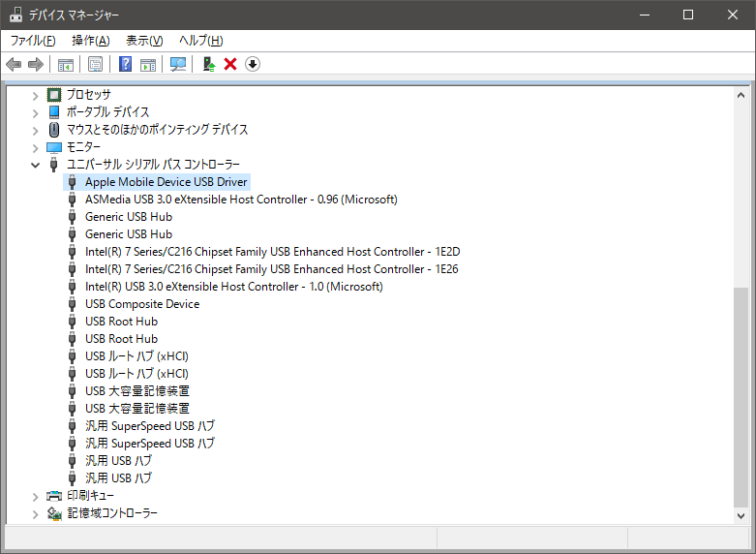The height and width of the screenshot is (554, 756).
Task: Select the first USB Root Hub
Action: 122,322
